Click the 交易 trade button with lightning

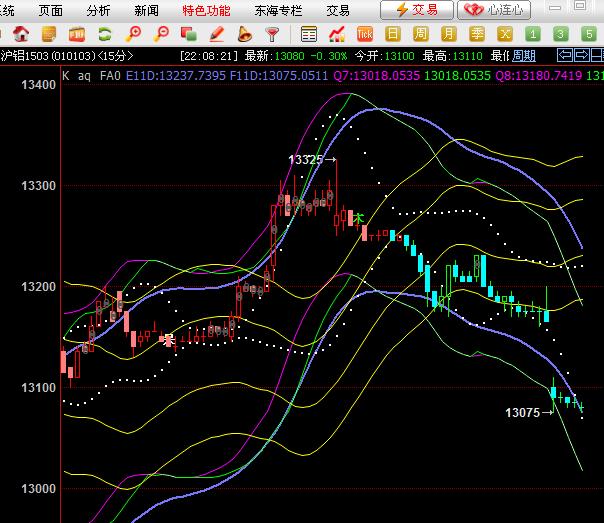[416, 10]
